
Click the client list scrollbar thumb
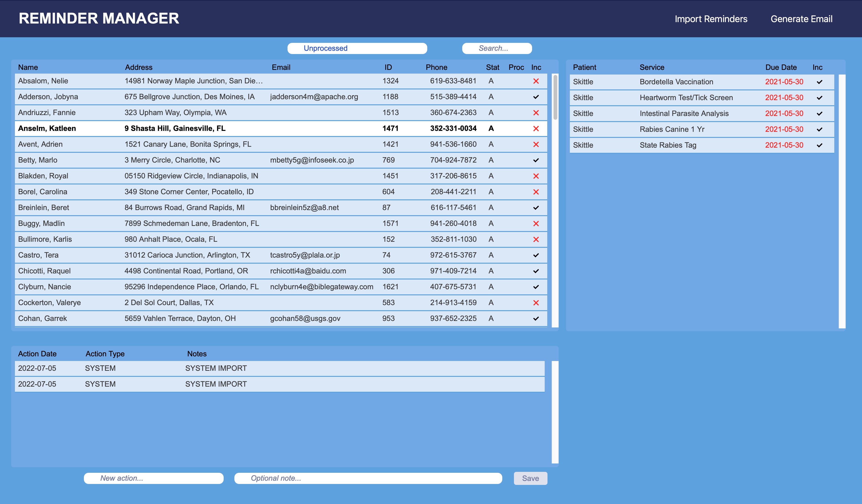point(555,97)
